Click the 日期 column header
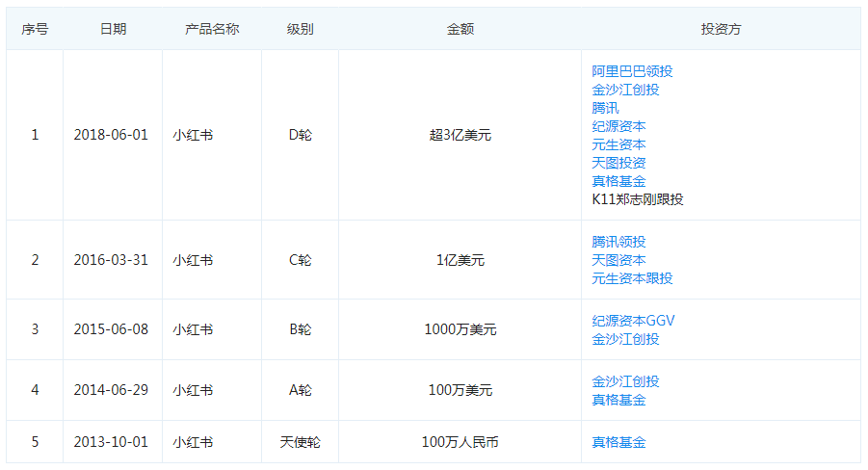This screenshot has height=470, width=868. 113,29
